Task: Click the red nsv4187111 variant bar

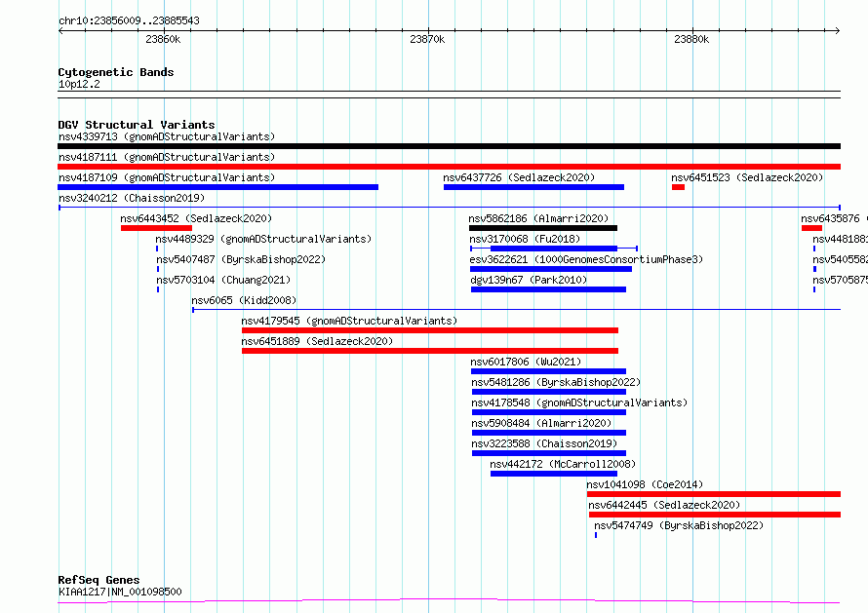Action: (x=449, y=167)
